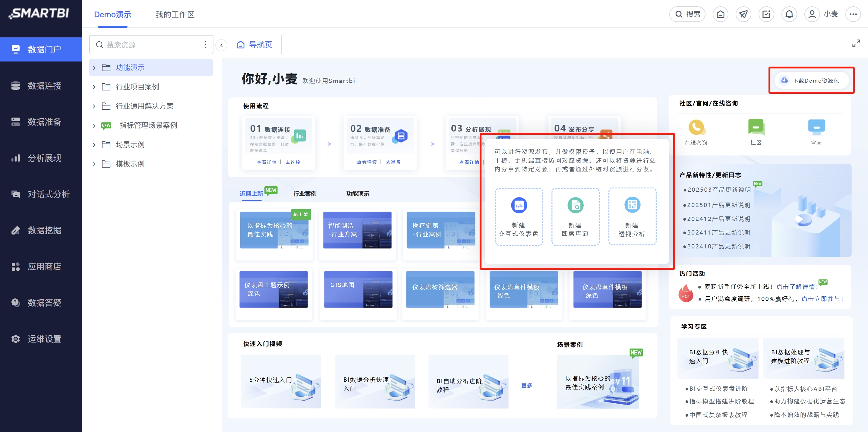Open 仪表盘树筛选器 thumbnail
Image resolution: width=868 pixels, height=432 pixels.
point(440,289)
